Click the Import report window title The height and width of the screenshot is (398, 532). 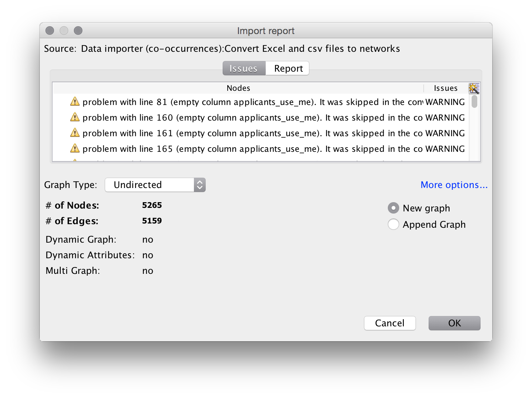[266, 31]
